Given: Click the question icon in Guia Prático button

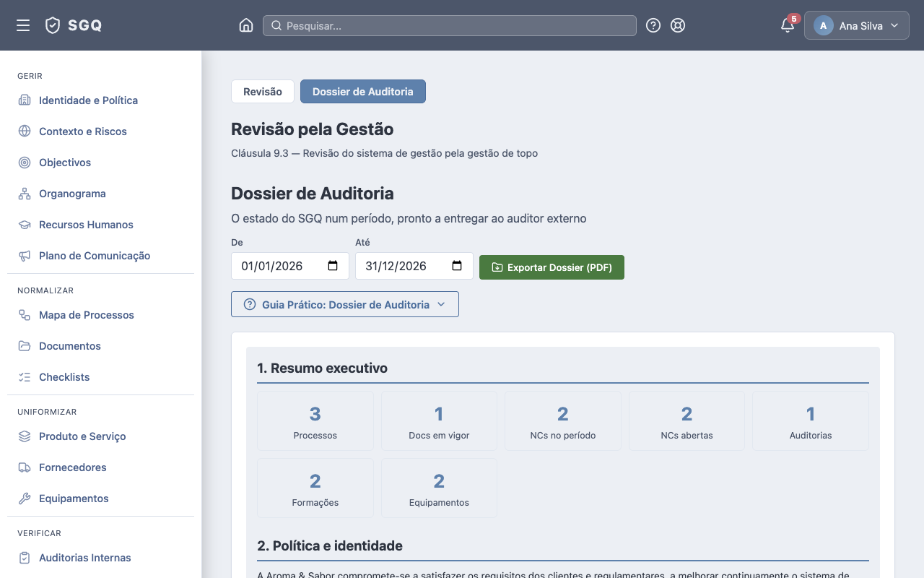Looking at the screenshot, I should coord(250,304).
